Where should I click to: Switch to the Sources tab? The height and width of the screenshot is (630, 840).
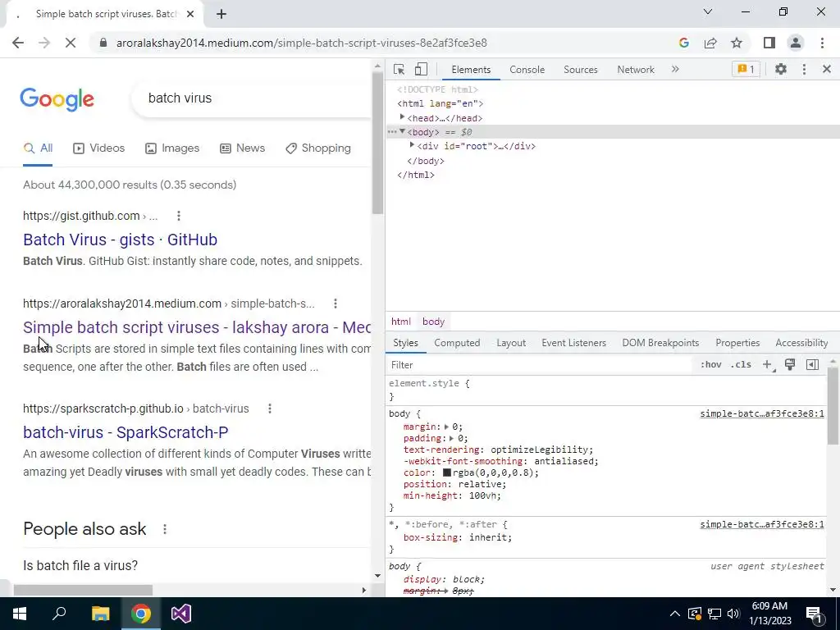(580, 70)
